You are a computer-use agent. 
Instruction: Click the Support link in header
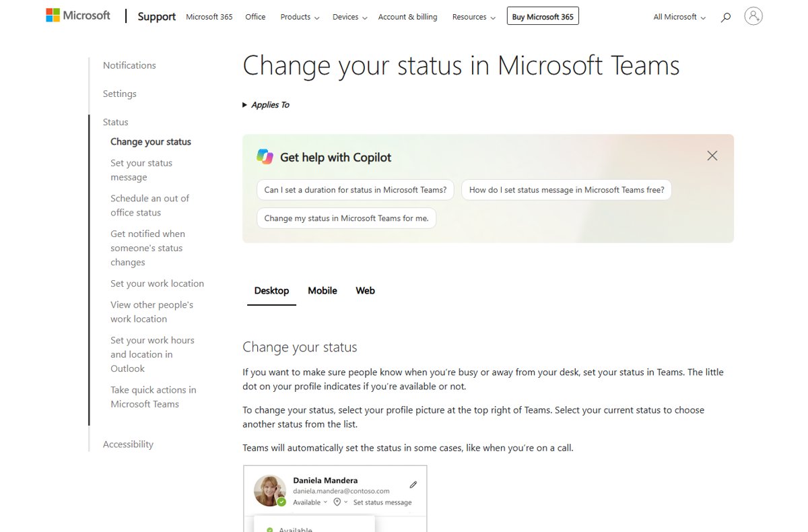point(157,17)
